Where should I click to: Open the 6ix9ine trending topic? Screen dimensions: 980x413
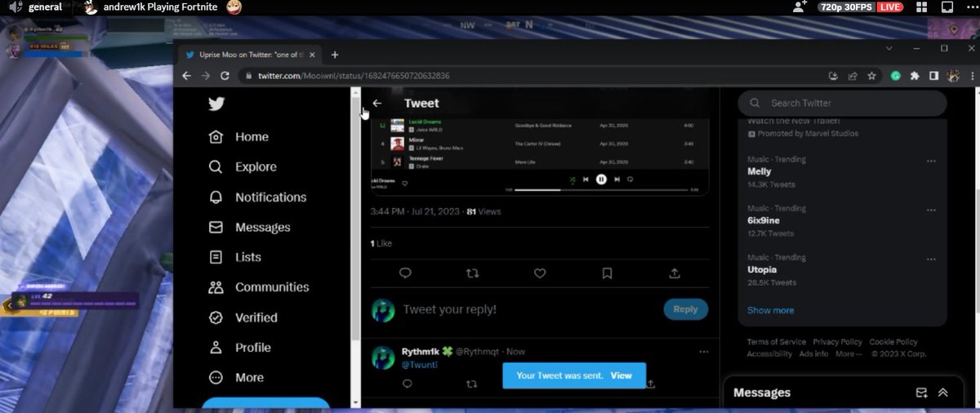tap(764, 221)
